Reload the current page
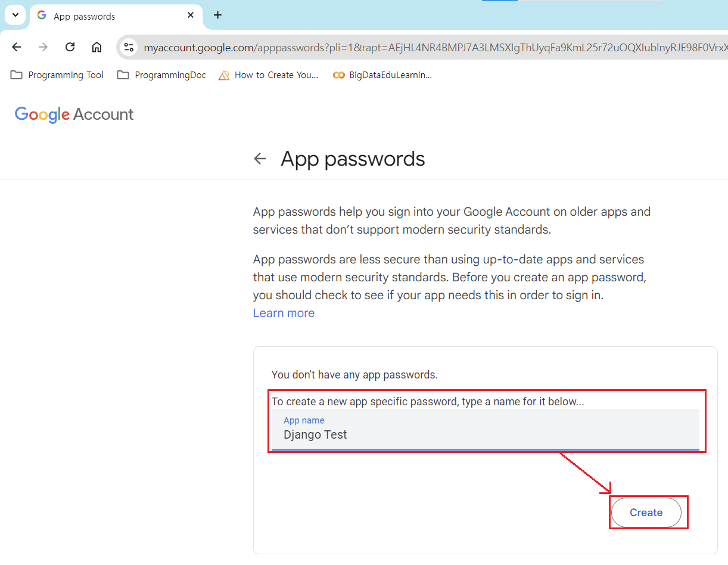The height and width of the screenshot is (565, 728). click(x=70, y=47)
